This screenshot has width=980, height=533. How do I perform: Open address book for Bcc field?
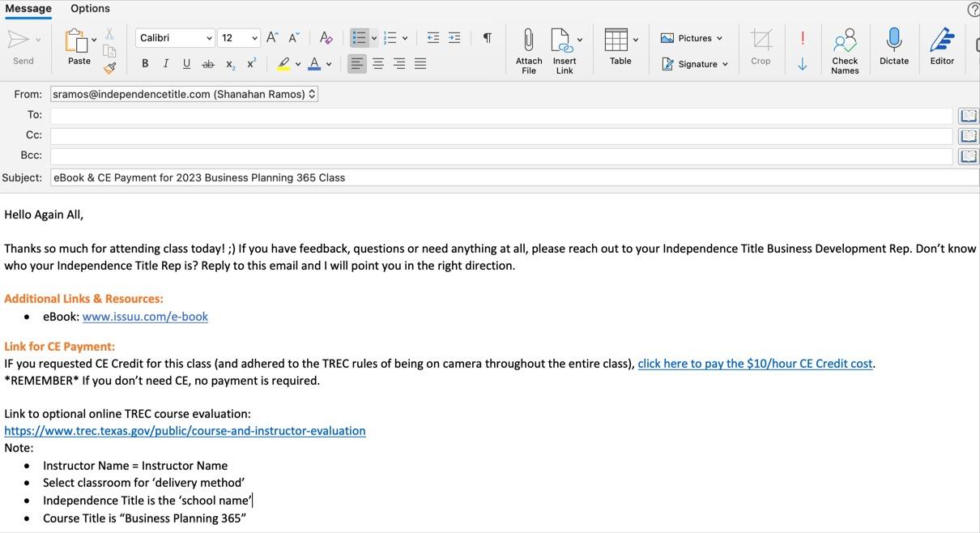tap(969, 156)
